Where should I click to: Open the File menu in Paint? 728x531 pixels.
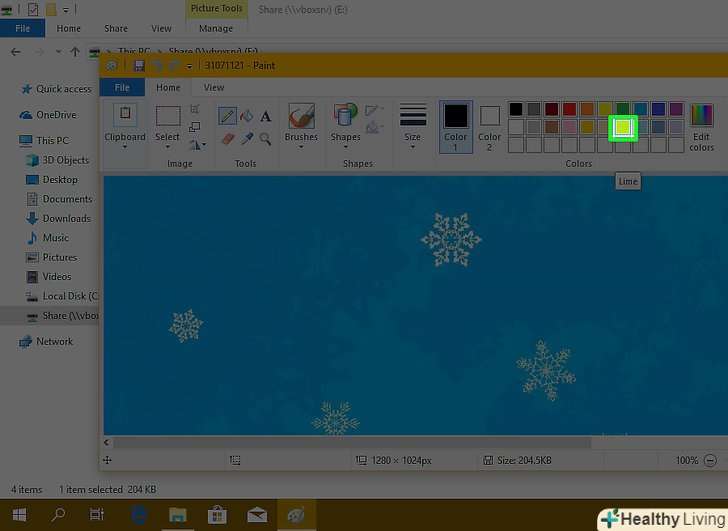pos(123,87)
